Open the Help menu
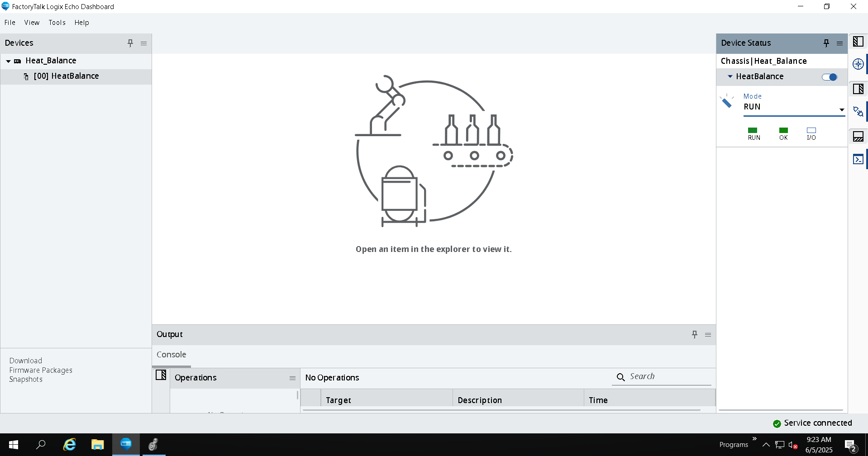868x456 pixels. point(81,23)
